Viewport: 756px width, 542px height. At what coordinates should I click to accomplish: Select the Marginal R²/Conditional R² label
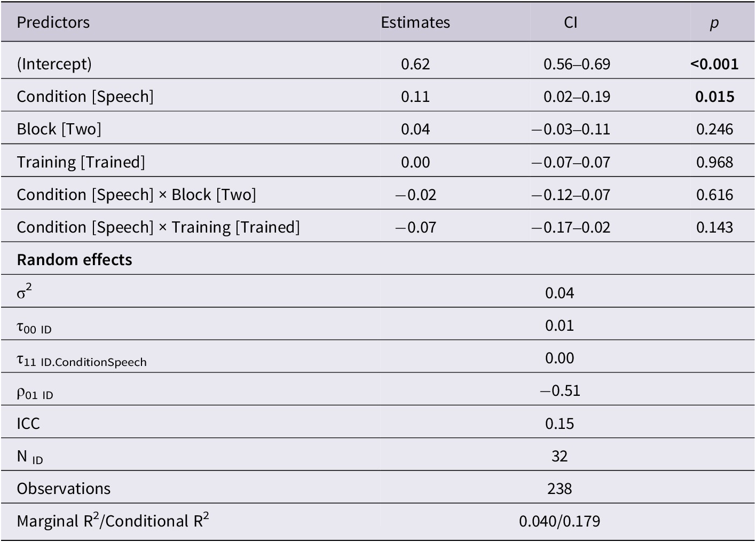pos(113,521)
